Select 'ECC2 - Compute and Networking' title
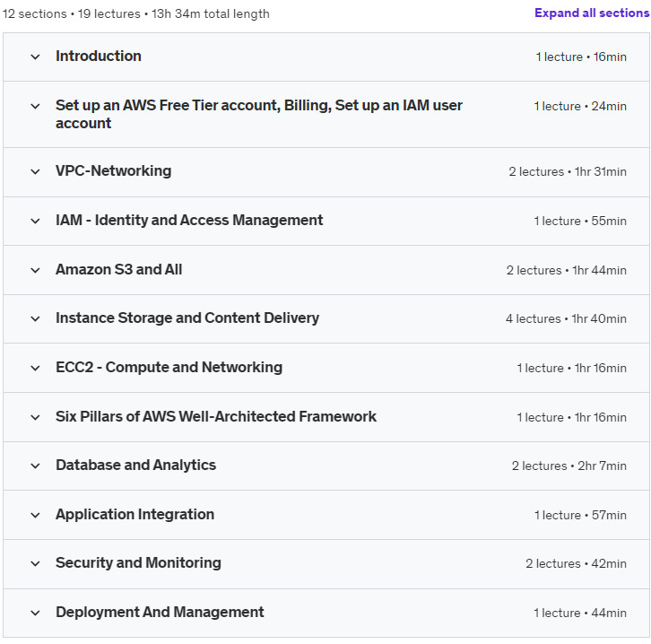651x644 pixels. coord(169,368)
